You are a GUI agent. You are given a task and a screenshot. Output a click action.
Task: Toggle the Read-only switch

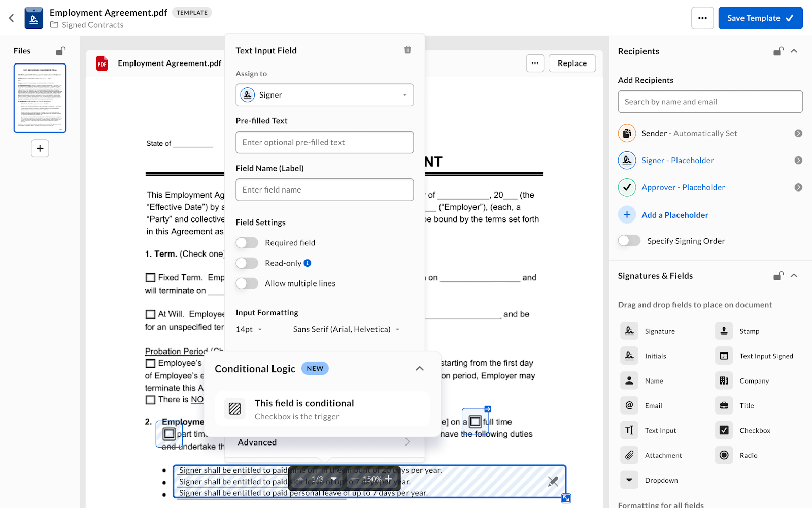click(247, 263)
